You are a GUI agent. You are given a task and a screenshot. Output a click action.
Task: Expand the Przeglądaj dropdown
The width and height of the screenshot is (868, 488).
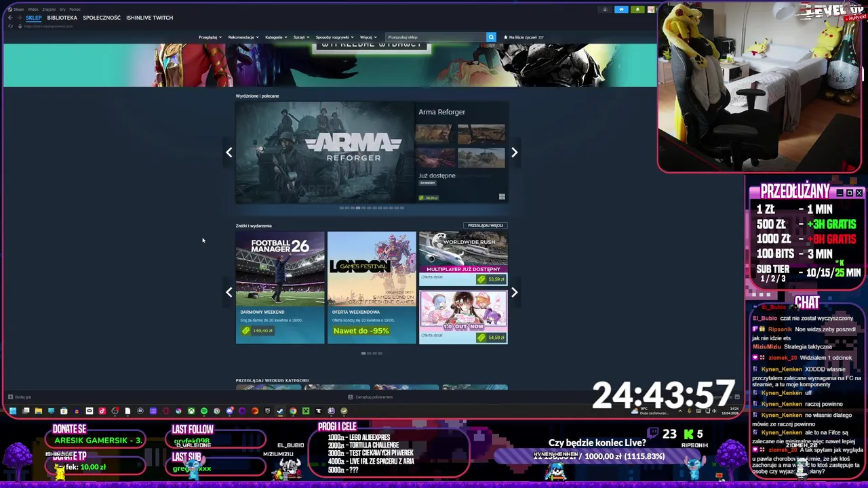210,37
